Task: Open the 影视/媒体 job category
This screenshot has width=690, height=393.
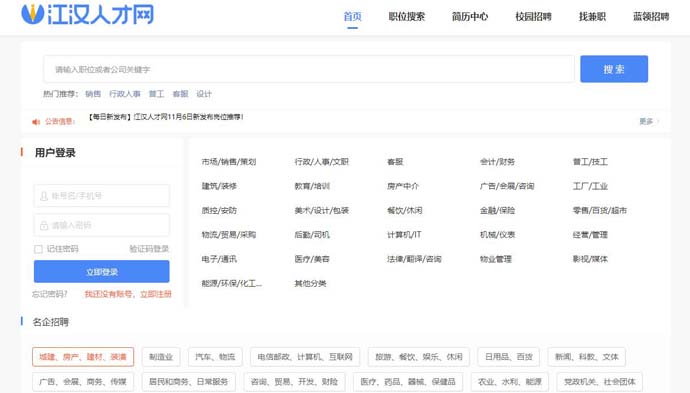Action: 590,259
